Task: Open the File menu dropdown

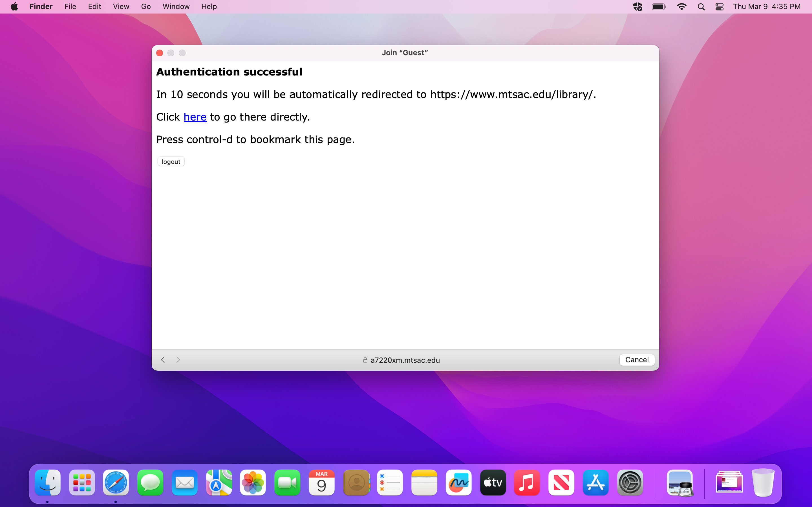Action: (x=70, y=7)
